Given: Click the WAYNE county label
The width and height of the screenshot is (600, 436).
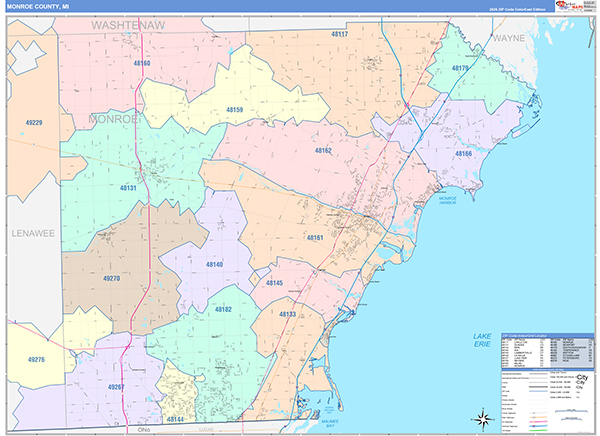Looking at the screenshot, I should pos(509,38).
